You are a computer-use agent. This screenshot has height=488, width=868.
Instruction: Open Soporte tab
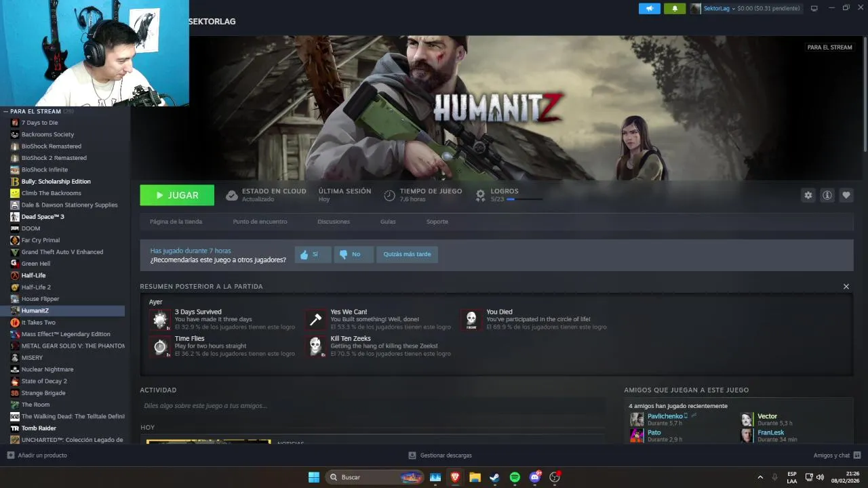pyautogui.click(x=437, y=222)
